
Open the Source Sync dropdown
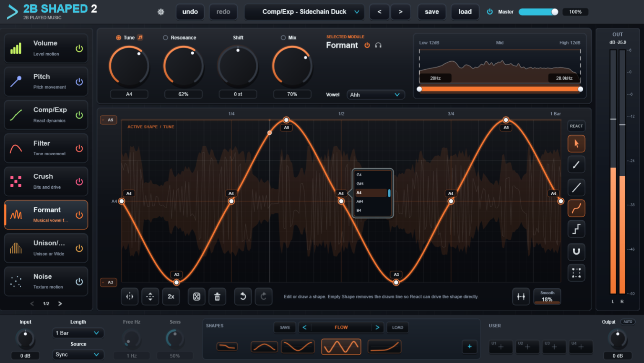78,355
